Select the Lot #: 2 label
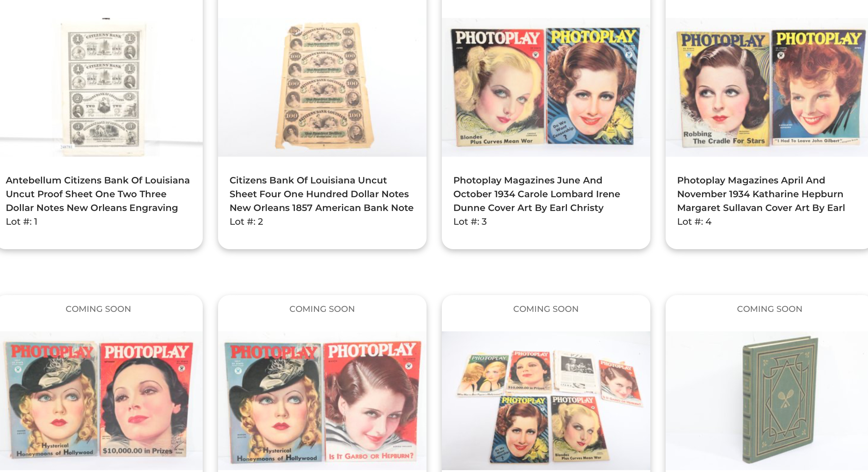868x472 pixels. (x=246, y=222)
